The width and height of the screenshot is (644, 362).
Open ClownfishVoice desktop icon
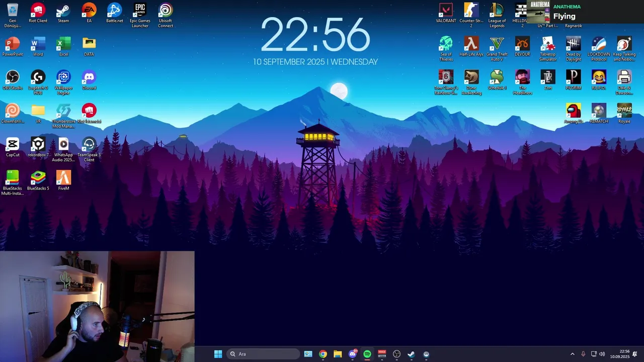[13, 114]
